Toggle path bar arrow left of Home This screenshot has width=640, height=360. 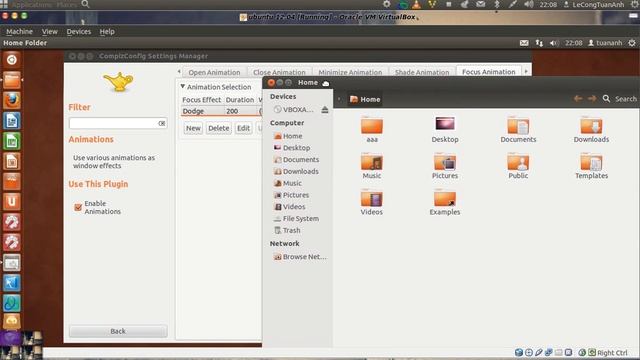coord(339,99)
